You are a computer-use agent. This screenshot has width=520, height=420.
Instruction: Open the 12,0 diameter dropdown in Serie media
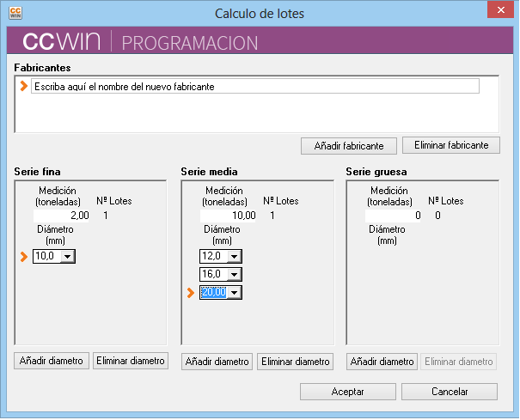click(x=235, y=257)
